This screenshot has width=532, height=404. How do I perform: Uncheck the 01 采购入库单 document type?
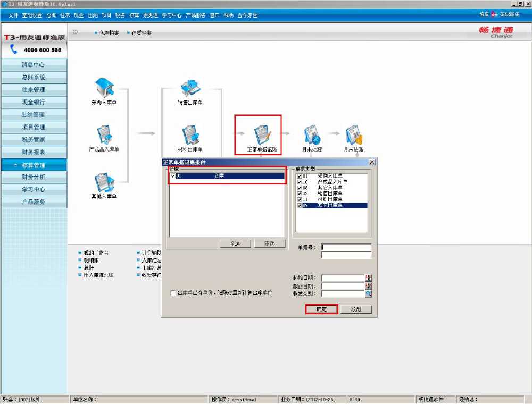(x=299, y=176)
